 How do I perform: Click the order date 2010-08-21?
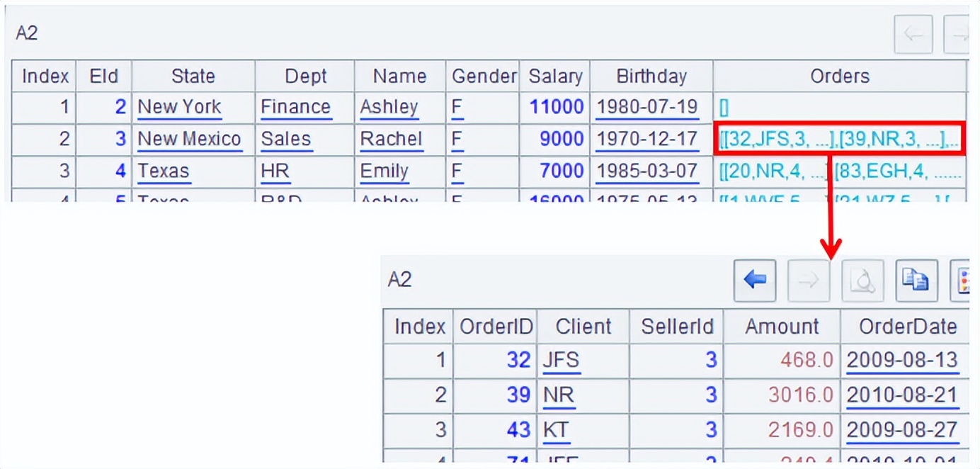point(902,395)
